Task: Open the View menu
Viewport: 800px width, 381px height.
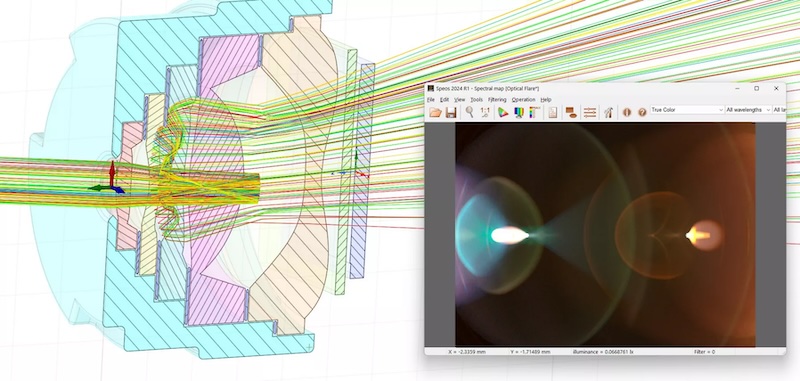Action: [x=460, y=99]
